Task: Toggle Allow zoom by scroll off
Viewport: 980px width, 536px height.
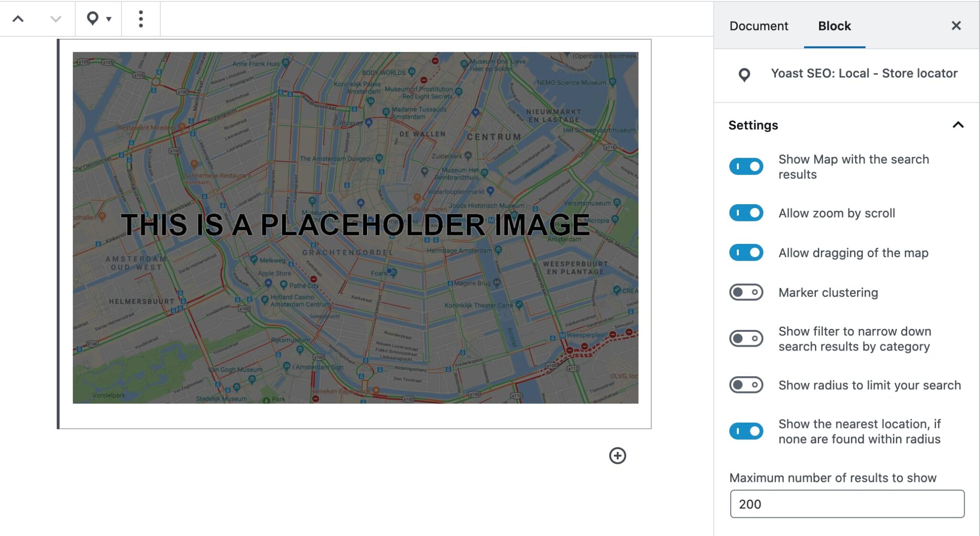Action: (x=746, y=213)
